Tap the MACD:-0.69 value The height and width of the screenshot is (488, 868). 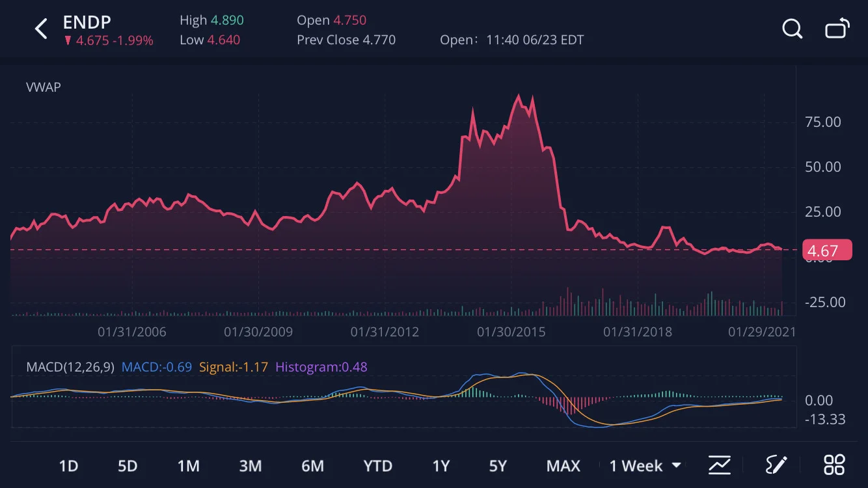click(x=157, y=367)
